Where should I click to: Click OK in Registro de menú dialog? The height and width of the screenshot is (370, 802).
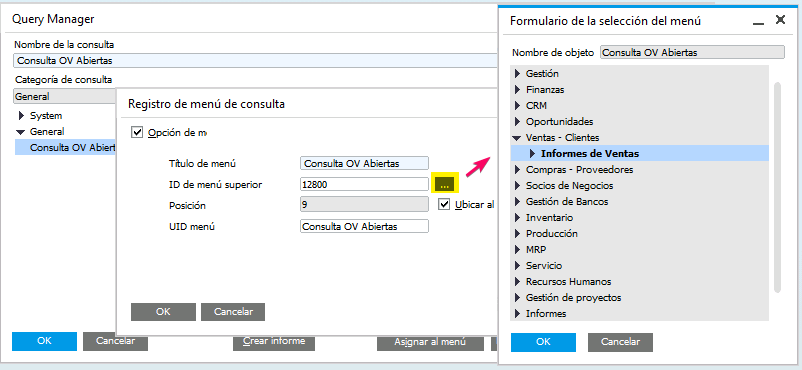coord(163,311)
